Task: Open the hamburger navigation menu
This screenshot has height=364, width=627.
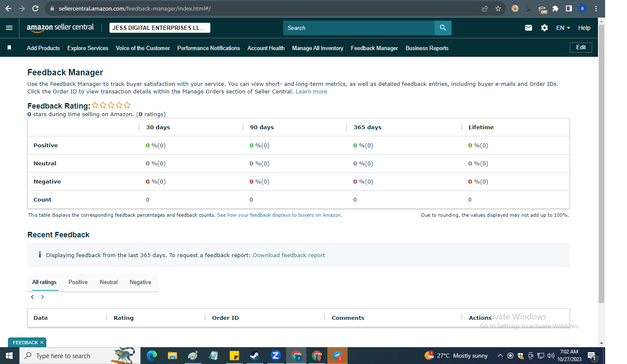Action: tap(9, 28)
